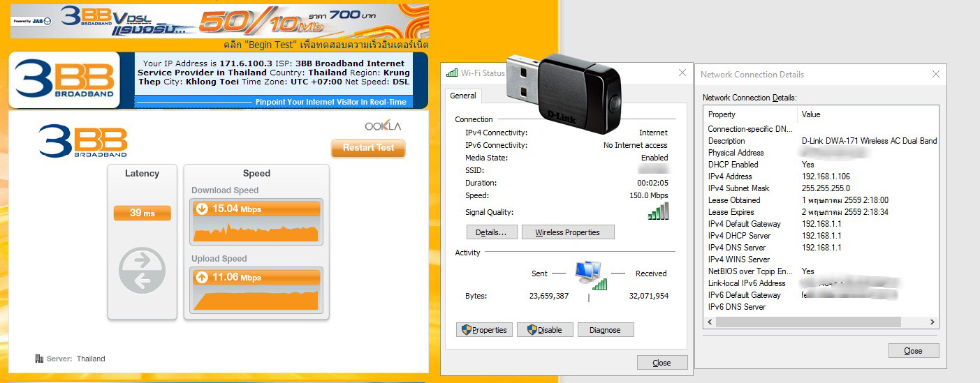Select the Connection-specific DN... row

(x=821, y=129)
